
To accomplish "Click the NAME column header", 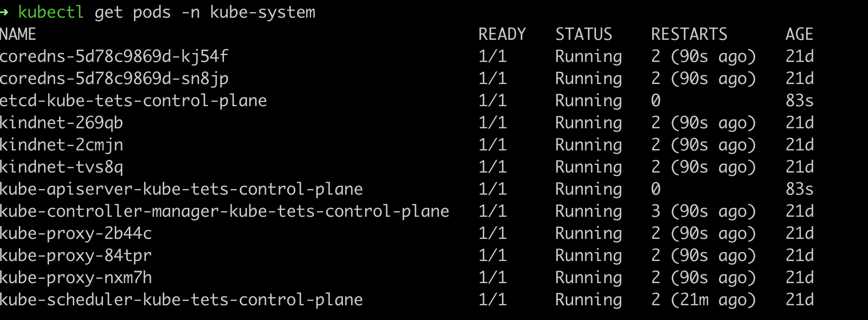I will (x=18, y=34).
